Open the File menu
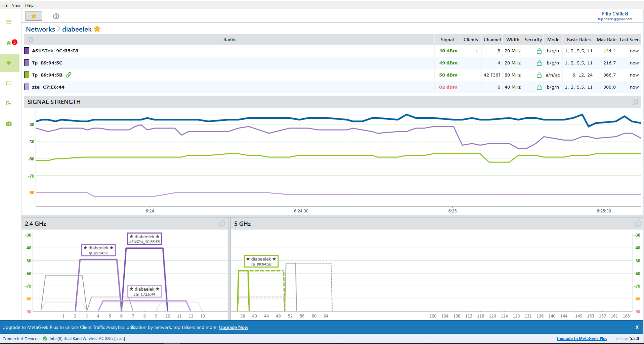 click(4, 5)
